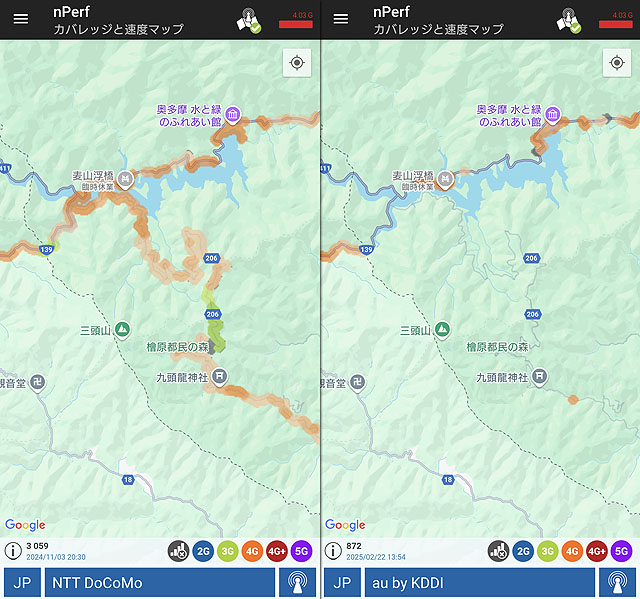640x599 pixels.
Task: Tap antenna tower button beside NTT DoCoMo
Action: coord(298,582)
